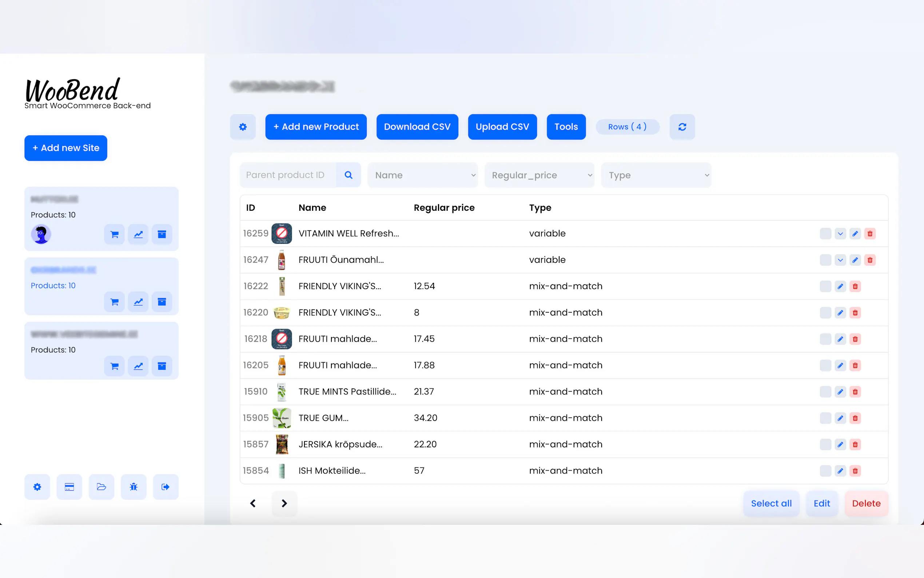This screenshot has height=578, width=924.
Task: Open table settings gear icon
Action: [x=243, y=127]
